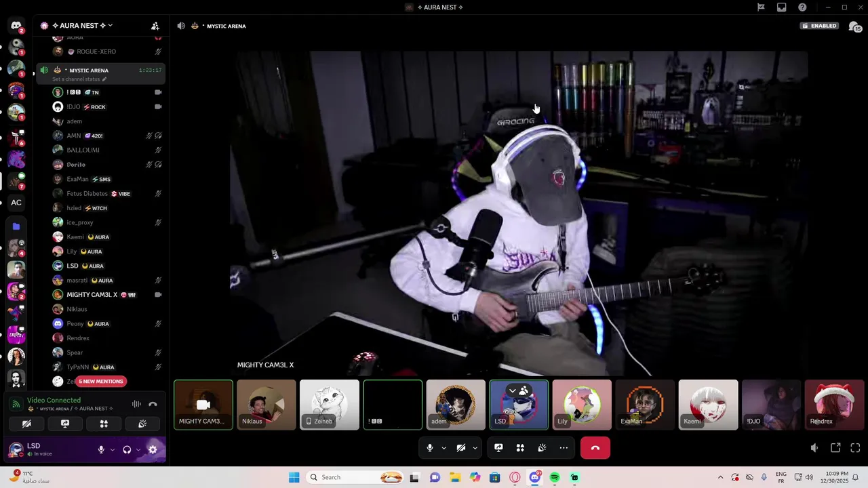Pop out the call window
The image size is (868, 488).
coord(835,448)
